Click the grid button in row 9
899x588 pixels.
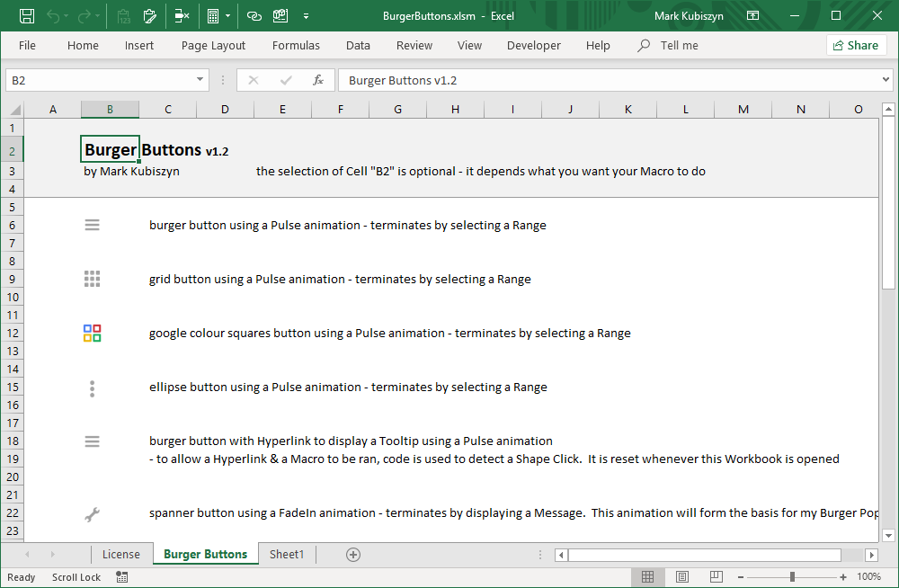92,280
